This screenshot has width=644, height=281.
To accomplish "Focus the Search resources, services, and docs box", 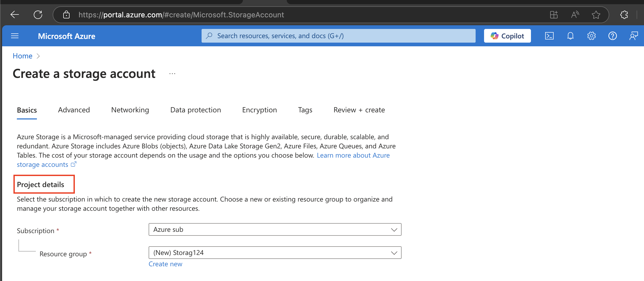I will [339, 36].
